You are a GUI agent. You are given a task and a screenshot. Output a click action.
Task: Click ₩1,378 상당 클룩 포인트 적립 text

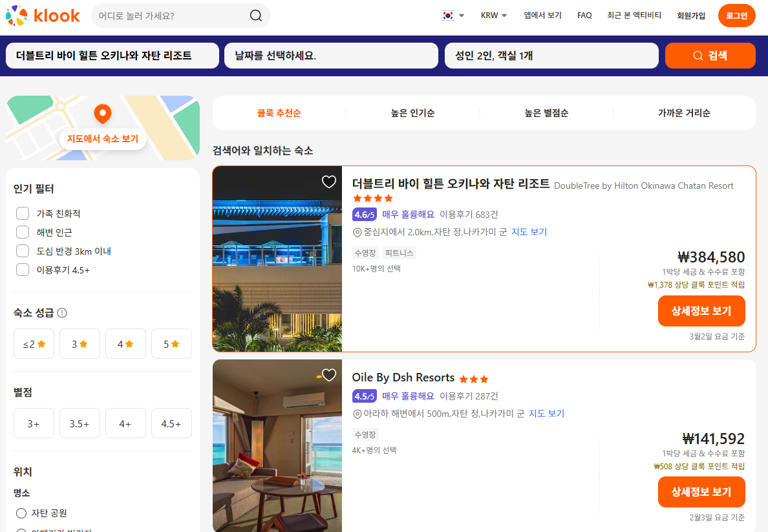click(696, 285)
